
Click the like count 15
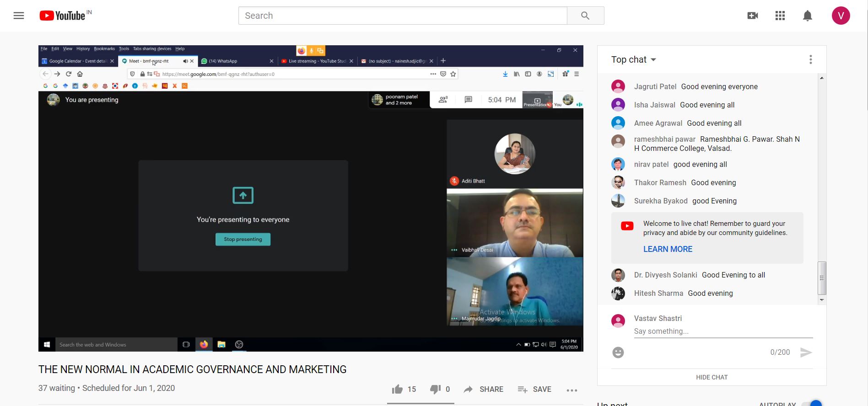[x=412, y=389]
